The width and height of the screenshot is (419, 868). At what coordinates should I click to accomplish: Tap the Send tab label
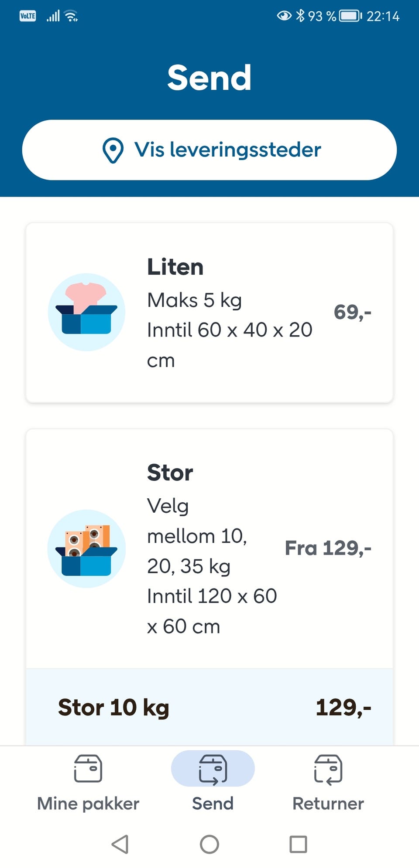point(213,803)
